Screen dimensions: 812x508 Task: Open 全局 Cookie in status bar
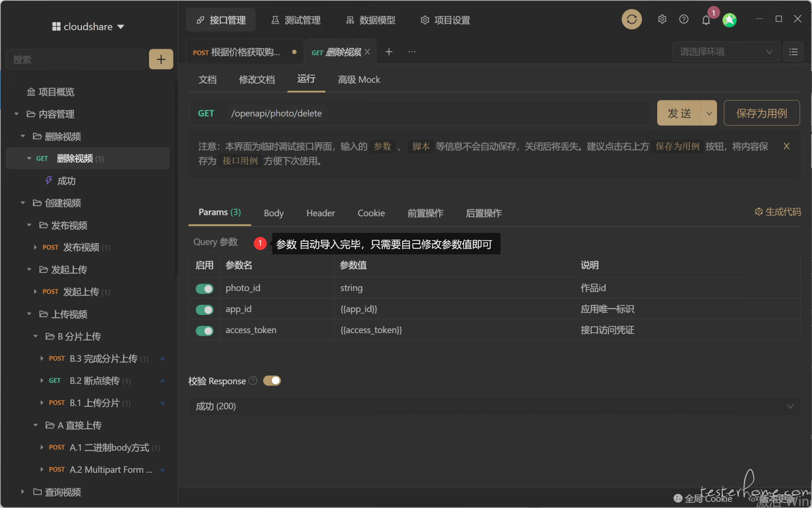point(703,499)
